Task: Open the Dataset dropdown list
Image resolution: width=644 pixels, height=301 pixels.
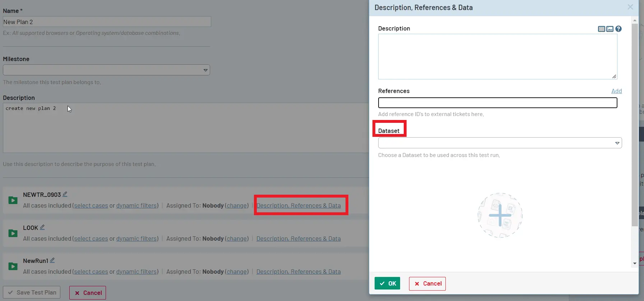Action: [x=500, y=143]
